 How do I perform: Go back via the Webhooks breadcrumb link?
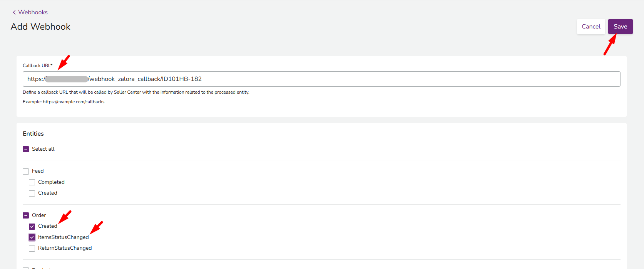(x=33, y=12)
